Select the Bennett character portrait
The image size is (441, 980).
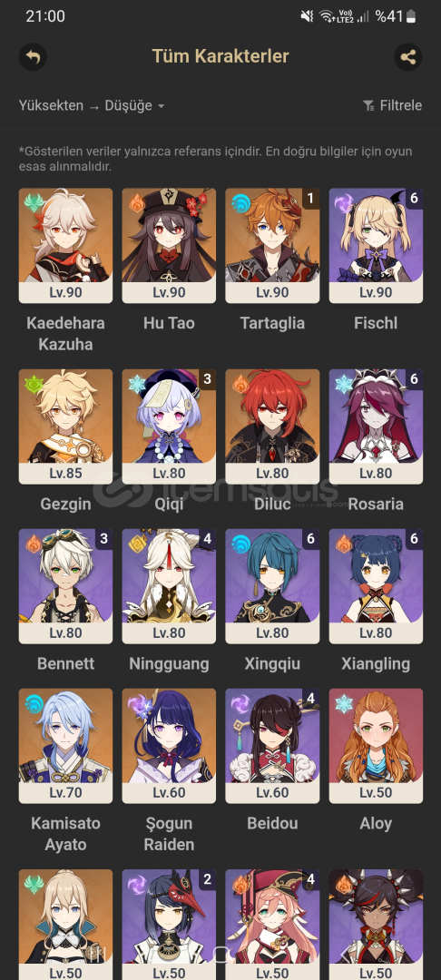[x=65, y=586]
